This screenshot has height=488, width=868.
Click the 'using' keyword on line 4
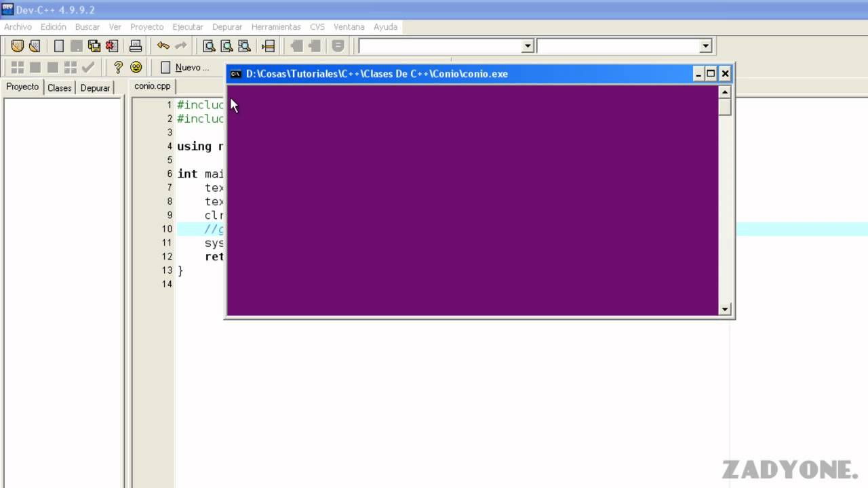195,146
